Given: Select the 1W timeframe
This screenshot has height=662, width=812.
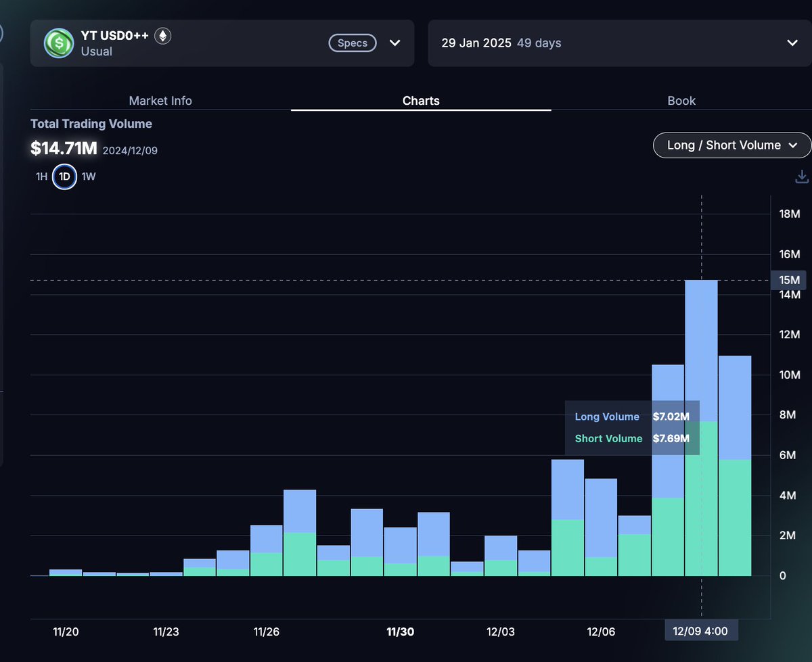Looking at the screenshot, I should pos(89,176).
